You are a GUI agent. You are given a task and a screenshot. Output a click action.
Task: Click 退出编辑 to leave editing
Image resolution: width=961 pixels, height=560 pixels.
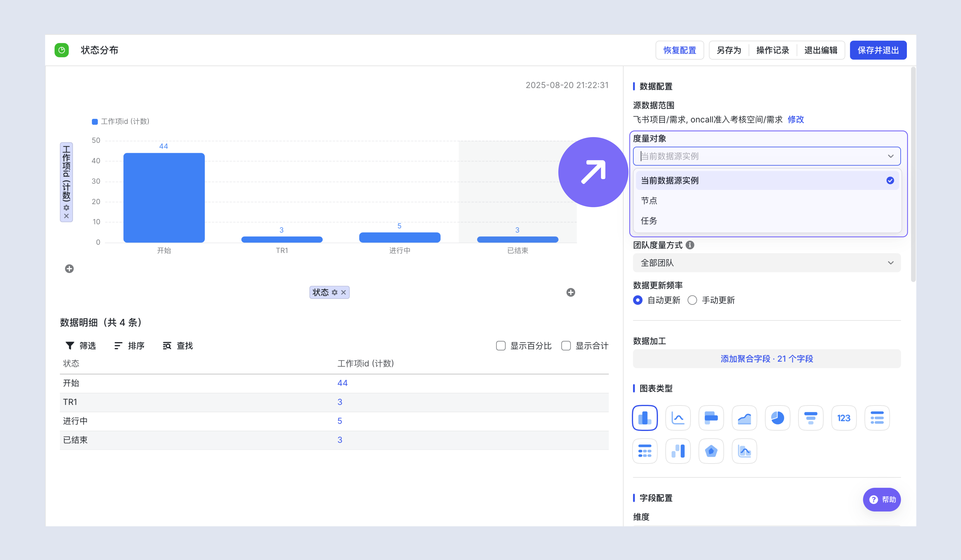pyautogui.click(x=821, y=50)
